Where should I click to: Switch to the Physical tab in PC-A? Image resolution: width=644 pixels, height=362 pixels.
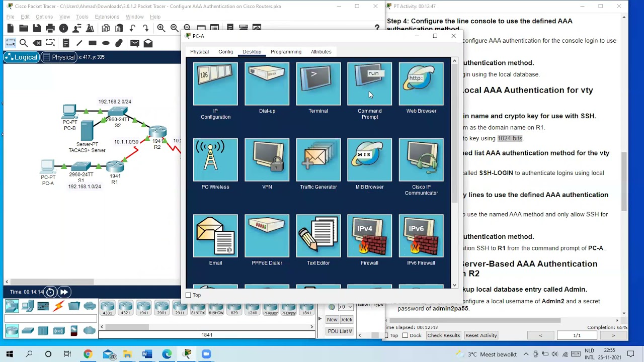[199, 52]
